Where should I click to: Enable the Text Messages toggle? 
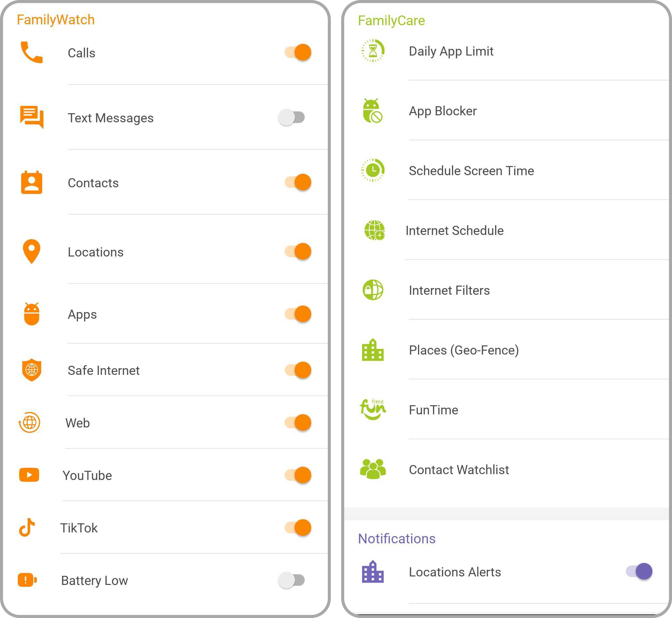[x=291, y=117]
